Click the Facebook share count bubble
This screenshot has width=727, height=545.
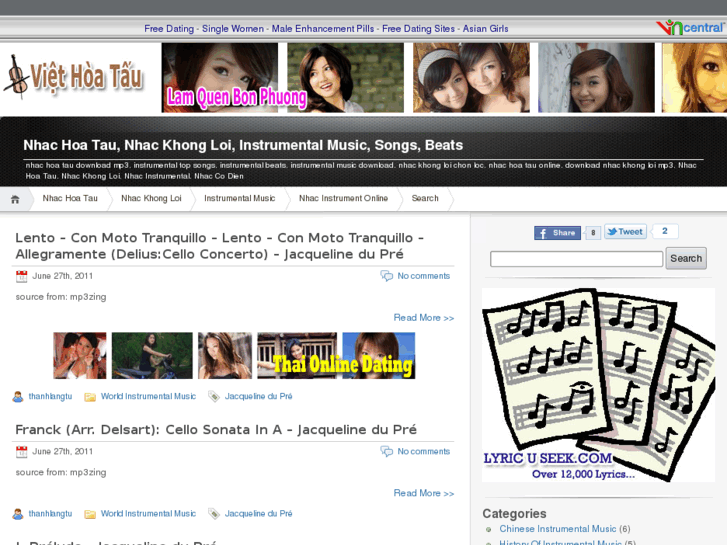coord(593,233)
